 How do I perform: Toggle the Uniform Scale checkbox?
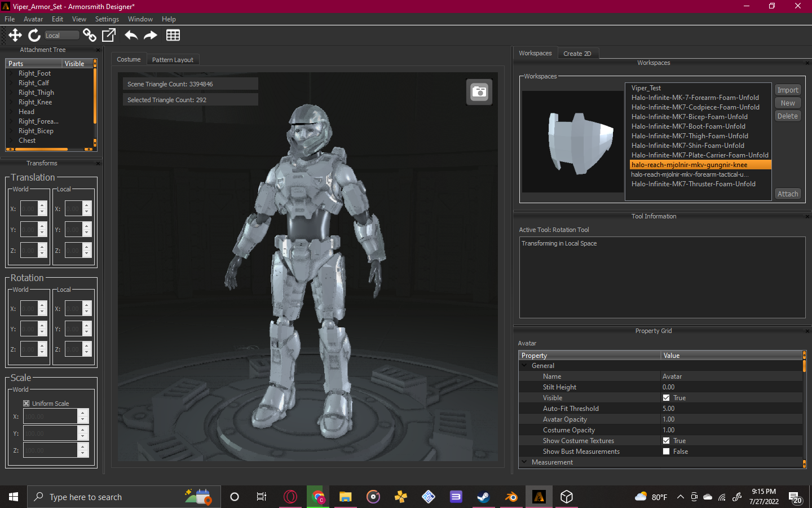pos(27,404)
